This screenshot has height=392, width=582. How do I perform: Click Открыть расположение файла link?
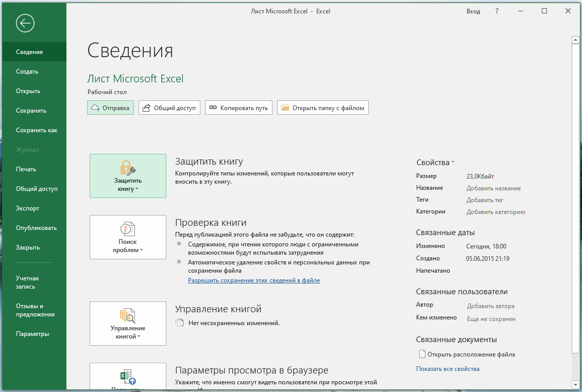[x=471, y=354]
